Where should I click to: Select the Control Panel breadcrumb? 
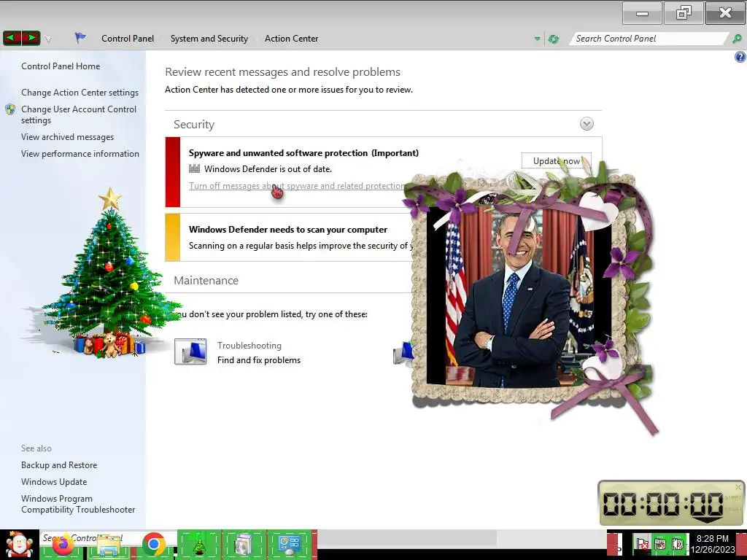tap(128, 39)
